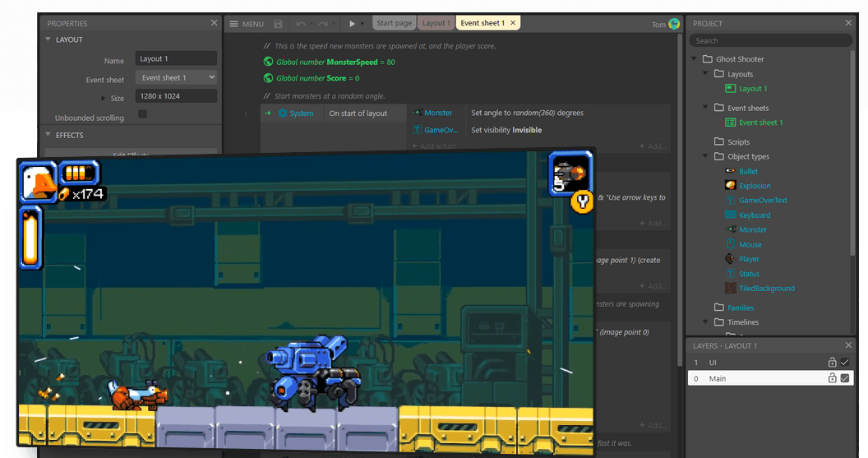This screenshot has width=868, height=458.
Task: Open the hamburger MENU button
Action: tap(247, 24)
